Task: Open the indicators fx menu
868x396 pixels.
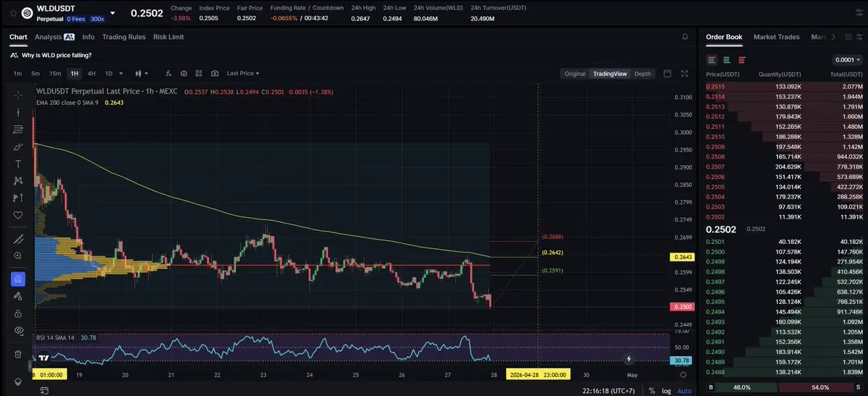Action: pos(168,73)
